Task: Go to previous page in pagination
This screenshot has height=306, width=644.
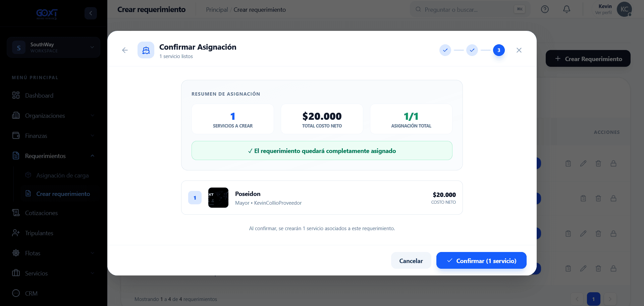Action: tap(577, 299)
